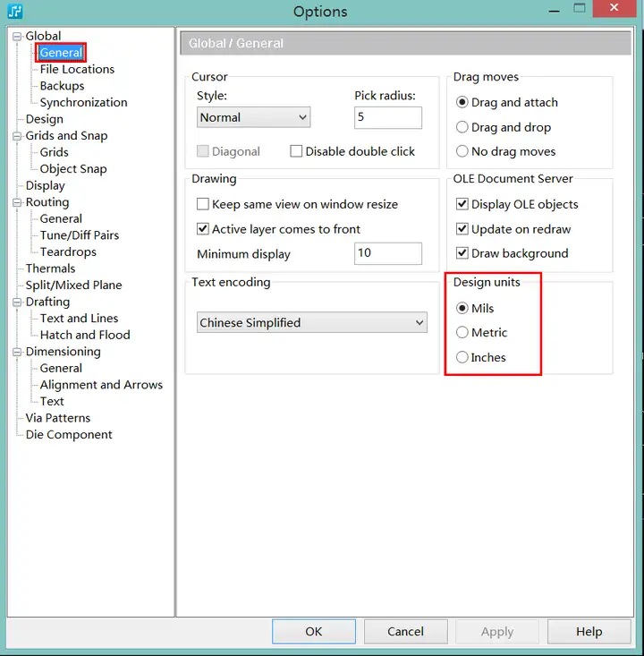
Task: Select No drag moves option
Action: [462, 151]
